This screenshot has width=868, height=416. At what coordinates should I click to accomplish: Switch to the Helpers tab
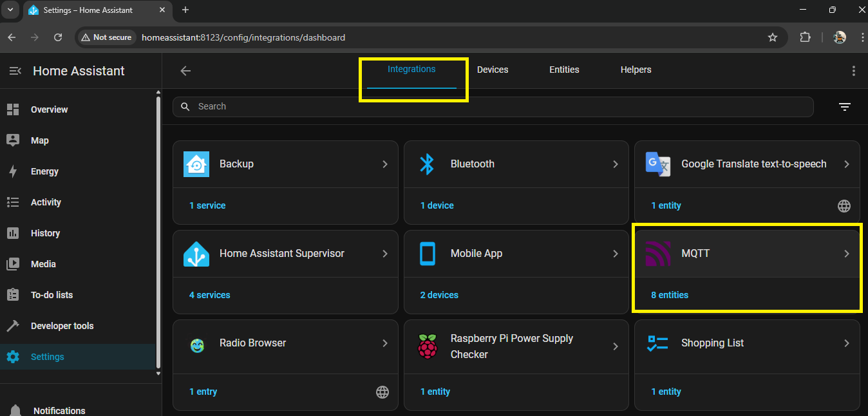point(636,70)
